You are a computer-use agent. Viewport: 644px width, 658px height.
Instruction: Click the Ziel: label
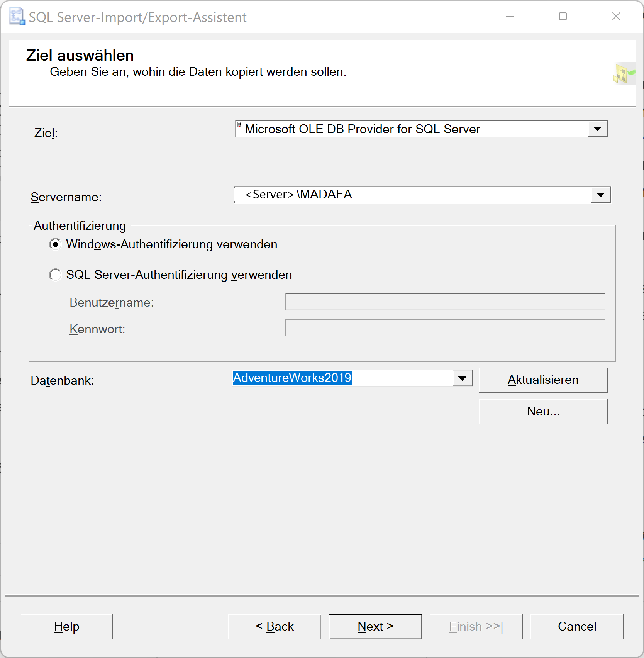46,133
